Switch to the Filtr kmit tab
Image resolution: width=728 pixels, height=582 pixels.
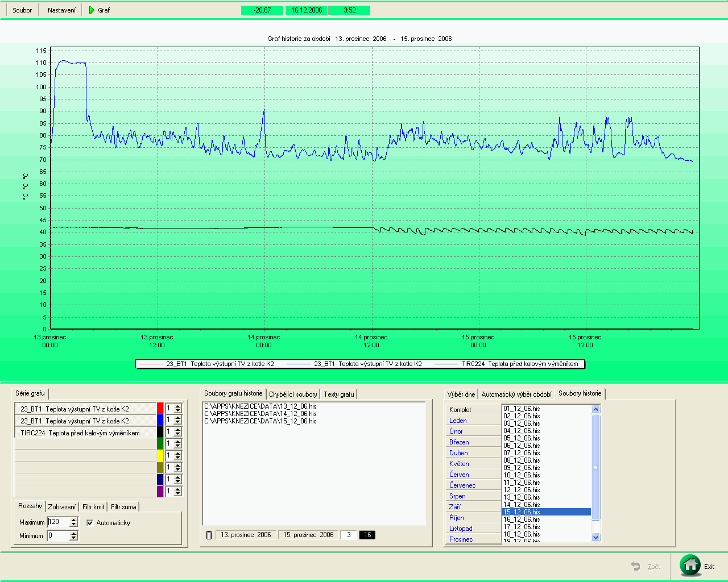pyautogui.click(x=93, y=507)
